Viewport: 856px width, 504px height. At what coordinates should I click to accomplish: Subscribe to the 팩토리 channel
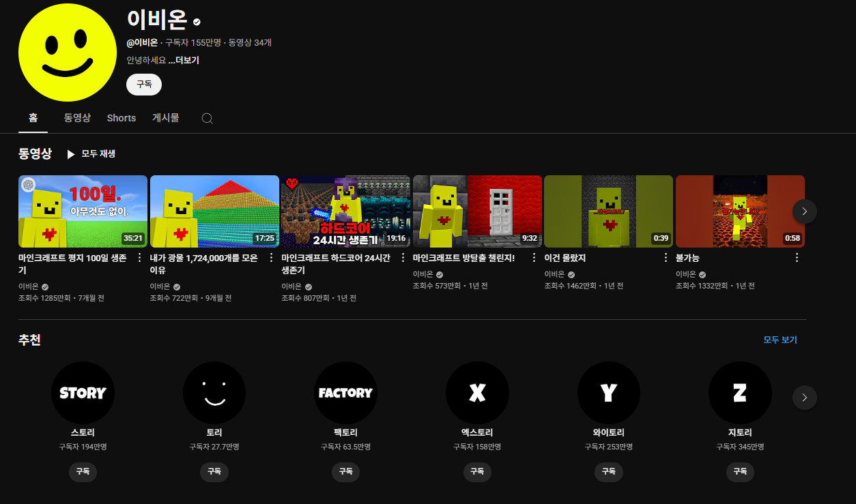[x=345, y=471]
